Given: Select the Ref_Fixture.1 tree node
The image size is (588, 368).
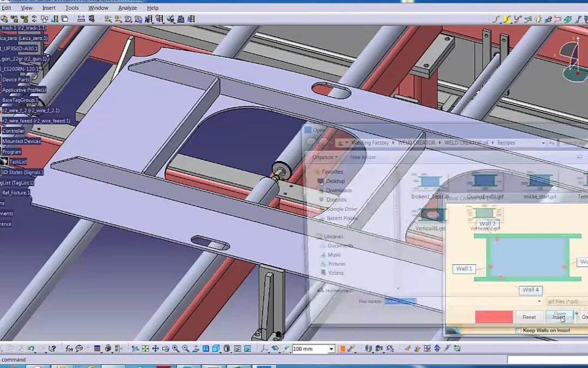Looking at the screenshot, I should (x=15, y=192).
